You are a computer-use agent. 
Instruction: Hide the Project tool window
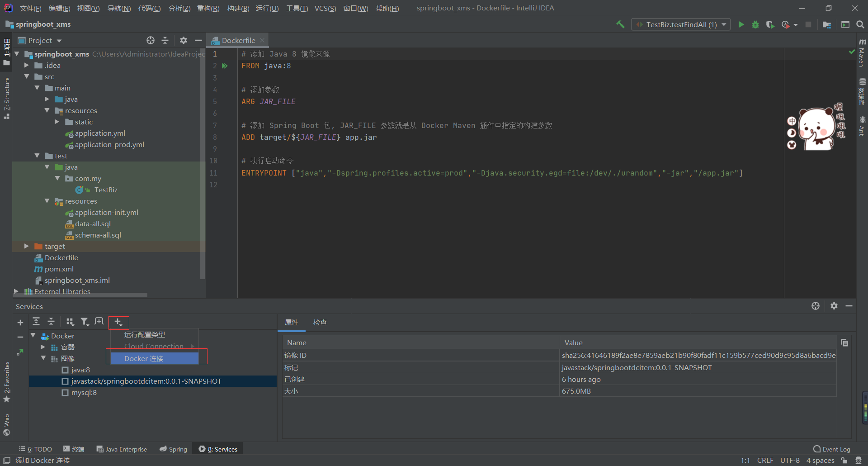click(198, 40)
